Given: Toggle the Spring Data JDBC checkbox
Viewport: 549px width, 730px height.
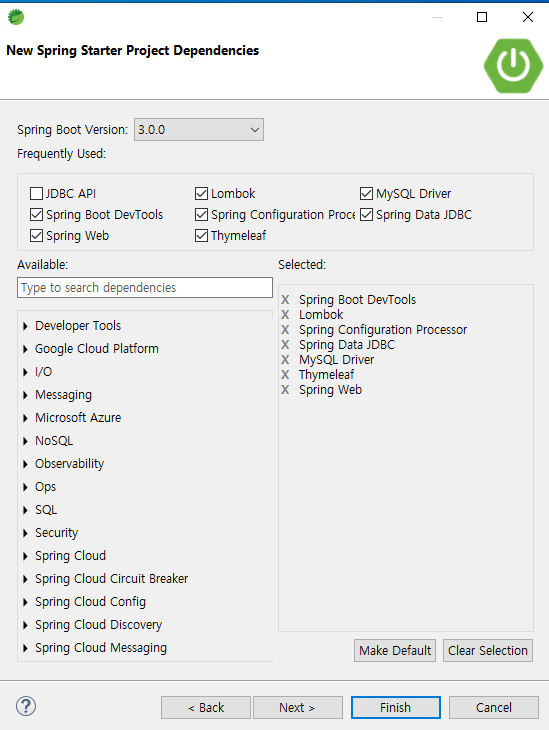Looking at the screenshot, I should coord(366,215).
